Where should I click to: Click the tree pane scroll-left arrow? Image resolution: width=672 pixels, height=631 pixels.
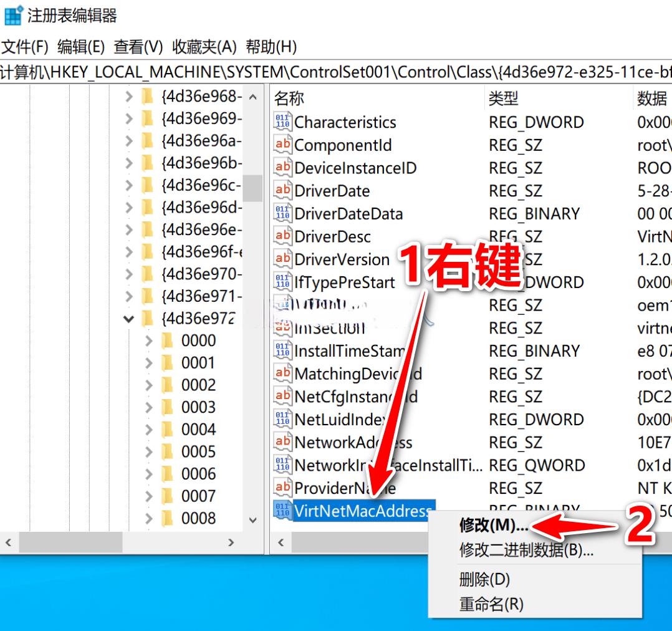(8, 542)
